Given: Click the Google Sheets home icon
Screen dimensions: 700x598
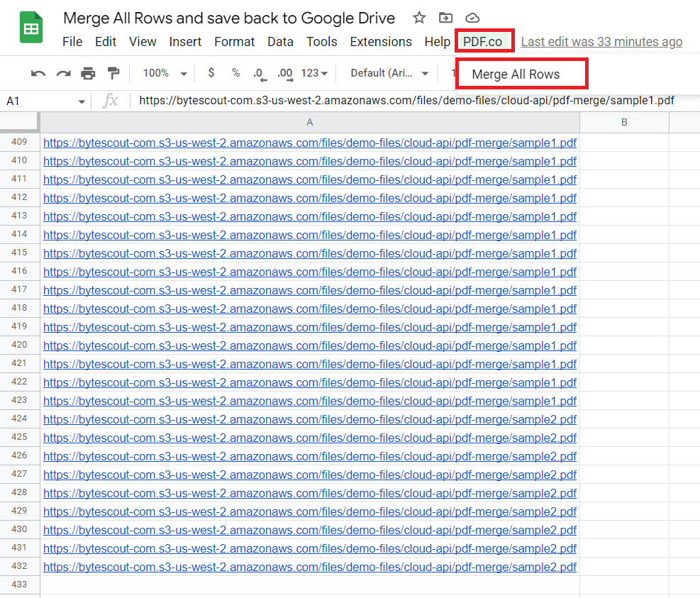Looking at the screenshot, I should tap(30, 29).
